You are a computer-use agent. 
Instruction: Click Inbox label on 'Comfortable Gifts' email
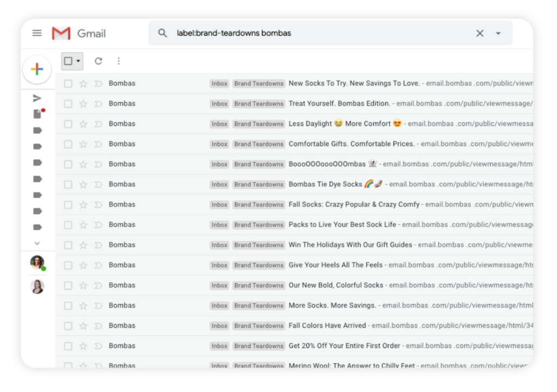[x=219, y=145]
